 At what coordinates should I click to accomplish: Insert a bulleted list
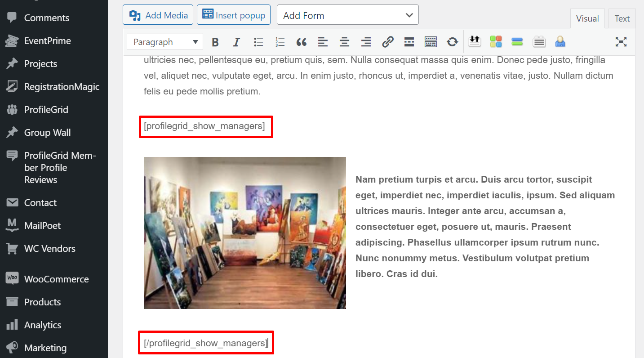(258, 42)
